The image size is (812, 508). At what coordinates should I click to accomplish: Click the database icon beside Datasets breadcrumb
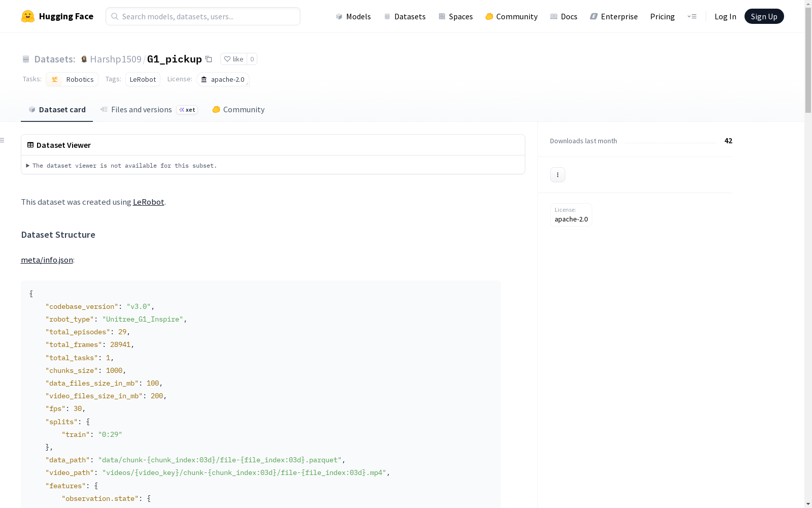click(x=26, y=59)
